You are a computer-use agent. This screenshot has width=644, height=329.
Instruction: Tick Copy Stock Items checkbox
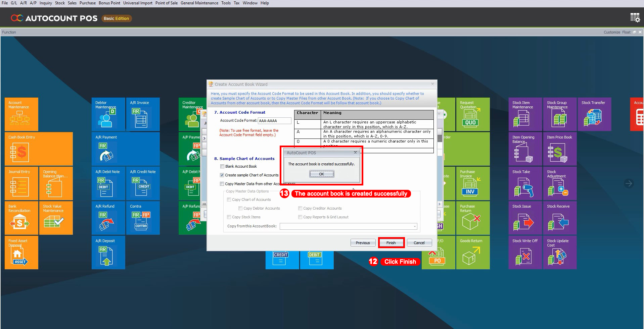[x=229, y=217]
